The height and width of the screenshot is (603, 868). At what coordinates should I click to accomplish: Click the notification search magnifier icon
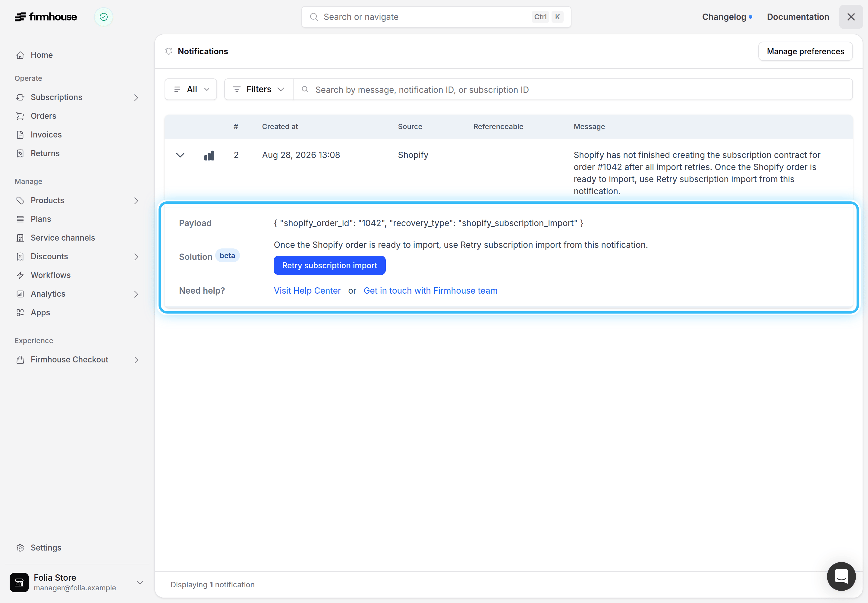pyautogui.click(x=305, y=90)
